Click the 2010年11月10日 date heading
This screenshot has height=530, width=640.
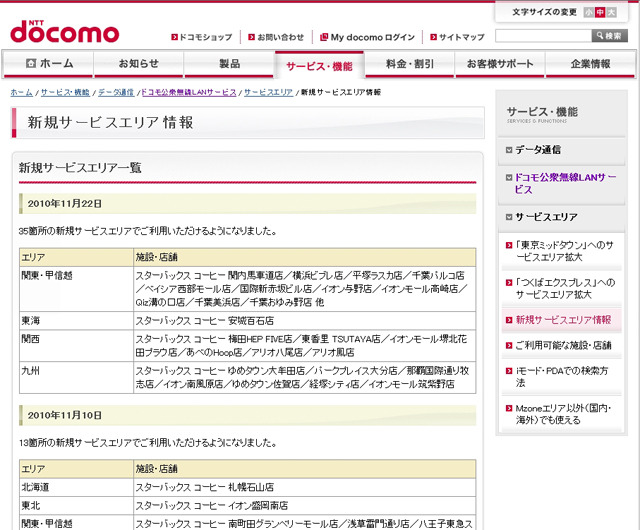[64, 415]
